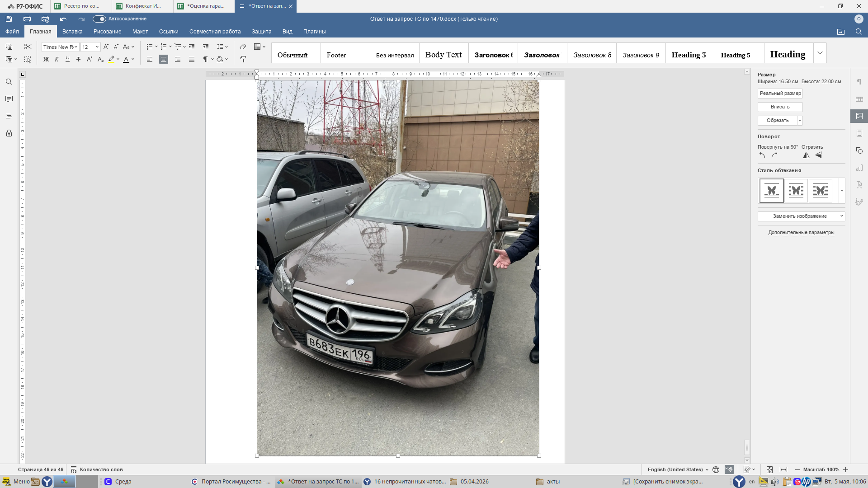Toggle the Автосохранение switch
The width and height of the screenshot is (868, 488).
[99, 19]
